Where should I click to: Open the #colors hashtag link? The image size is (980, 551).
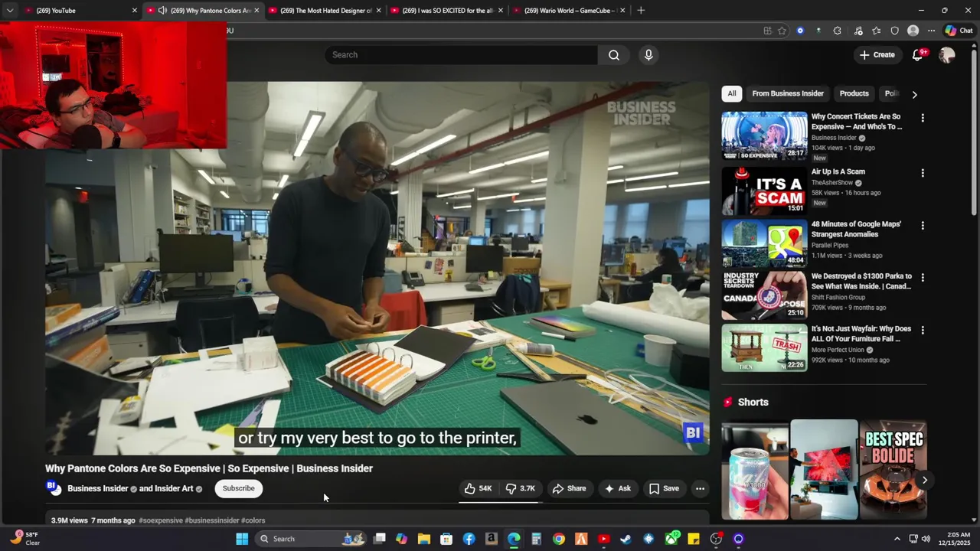point(253,520)
